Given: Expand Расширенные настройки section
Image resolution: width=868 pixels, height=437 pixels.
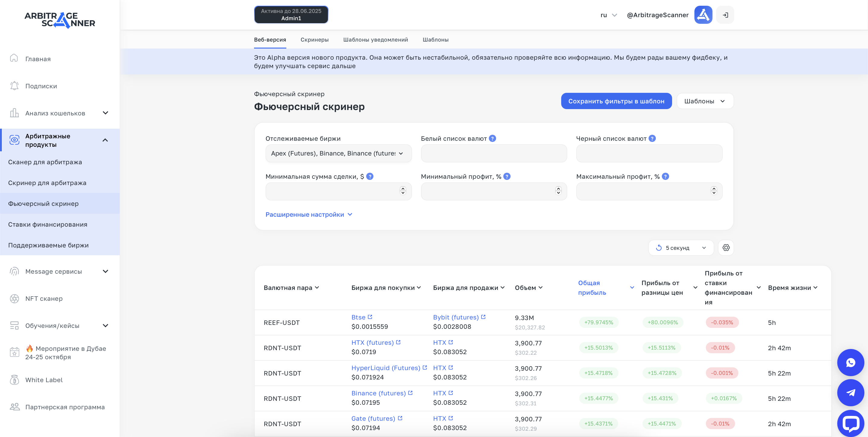Looking at the screenshot, I should coord(309,215).
